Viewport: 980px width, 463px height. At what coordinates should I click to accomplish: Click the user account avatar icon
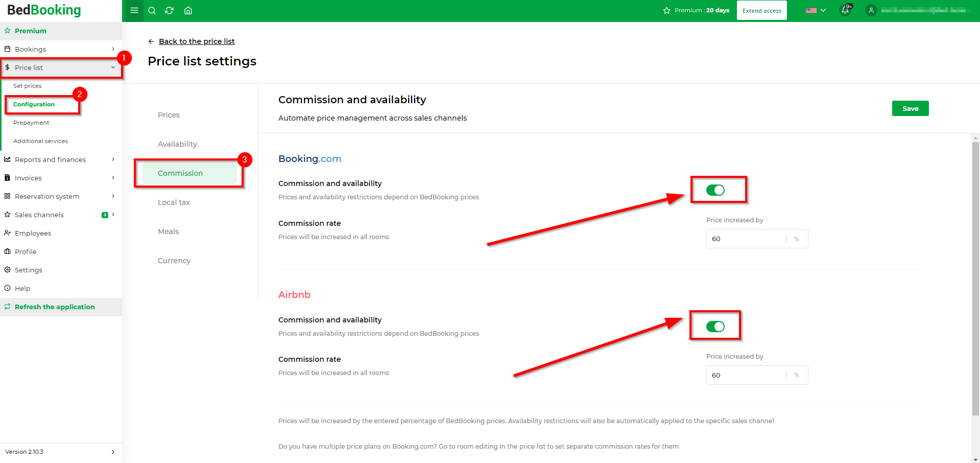click(871, 10)
